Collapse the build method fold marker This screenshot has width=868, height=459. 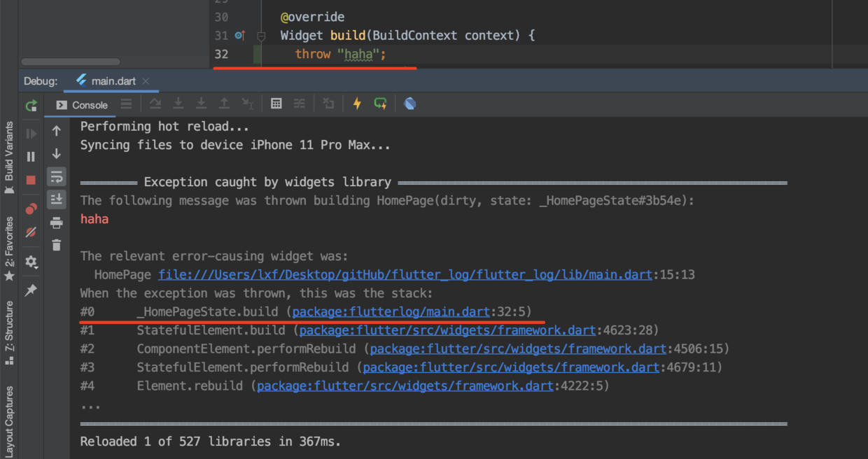tap(261, 36)
